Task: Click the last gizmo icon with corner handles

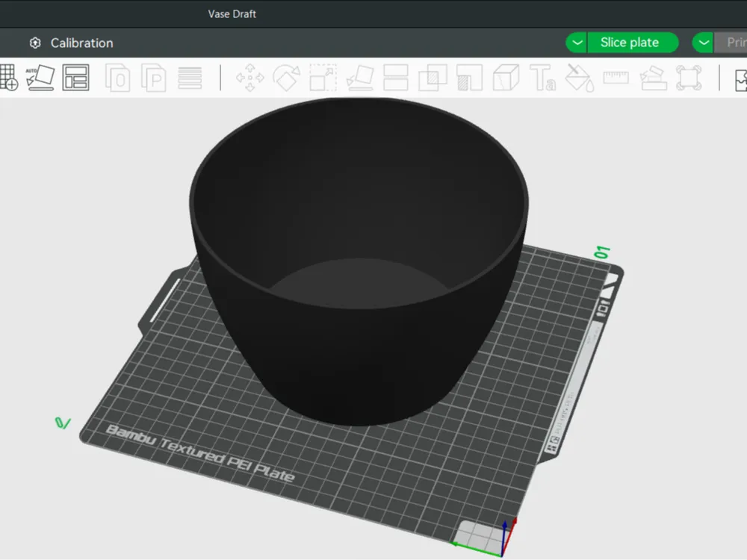Action: click(689, 78)
